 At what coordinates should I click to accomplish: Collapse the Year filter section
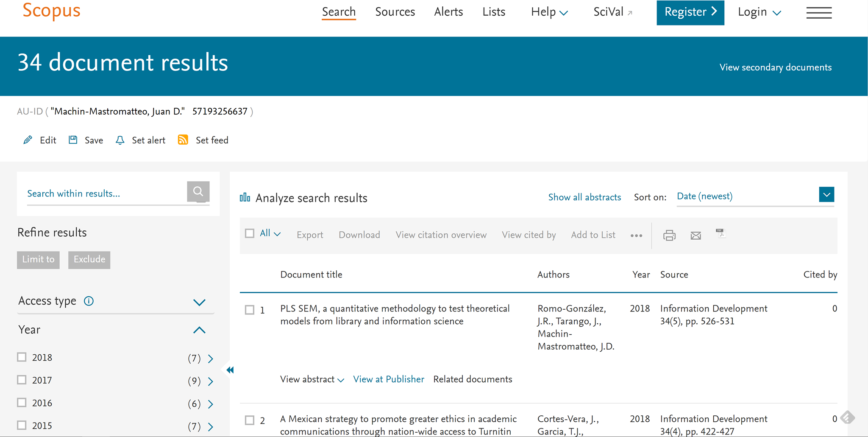pyautogui.click(x=199, y=330)
